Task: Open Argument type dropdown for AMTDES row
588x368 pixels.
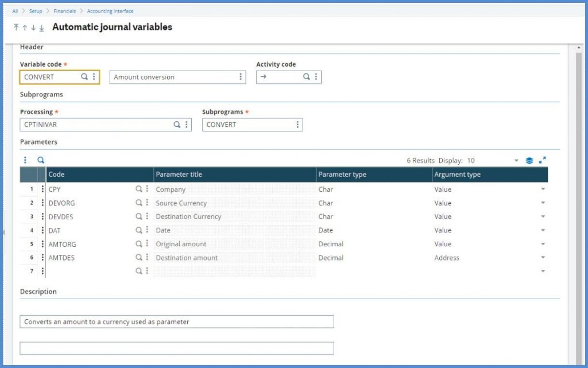Action: (x=543, y=258)
